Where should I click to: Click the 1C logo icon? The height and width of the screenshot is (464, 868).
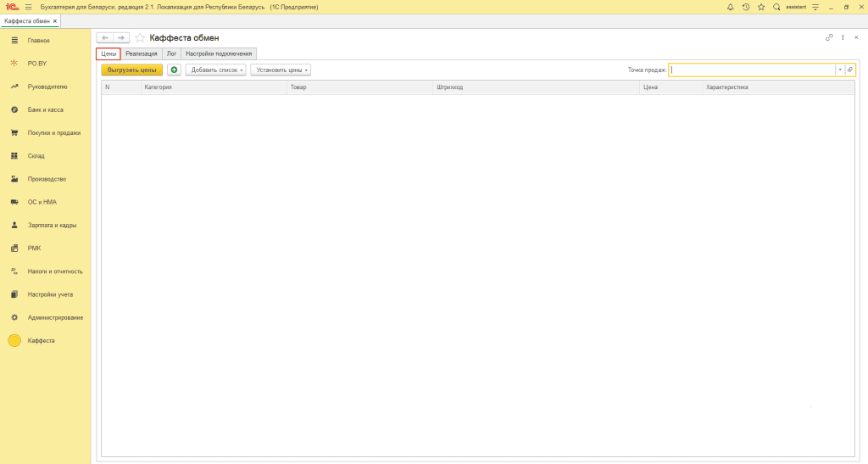(x=12, y=7)
